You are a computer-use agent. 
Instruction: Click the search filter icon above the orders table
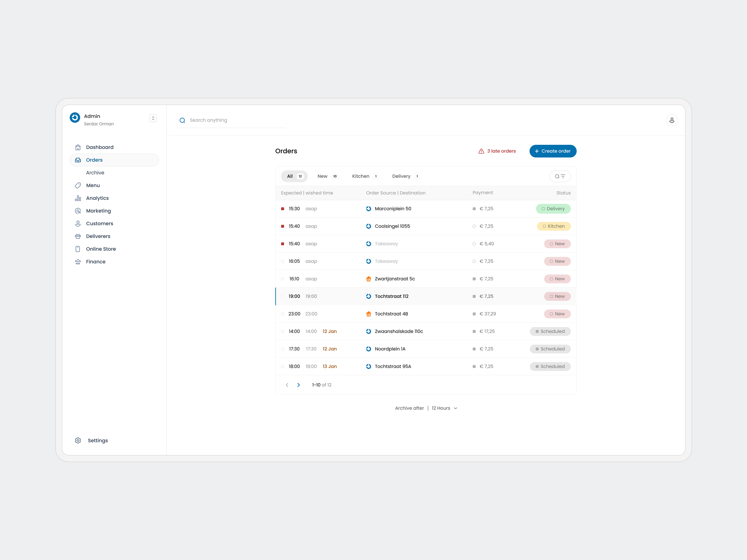click(560, 176)
